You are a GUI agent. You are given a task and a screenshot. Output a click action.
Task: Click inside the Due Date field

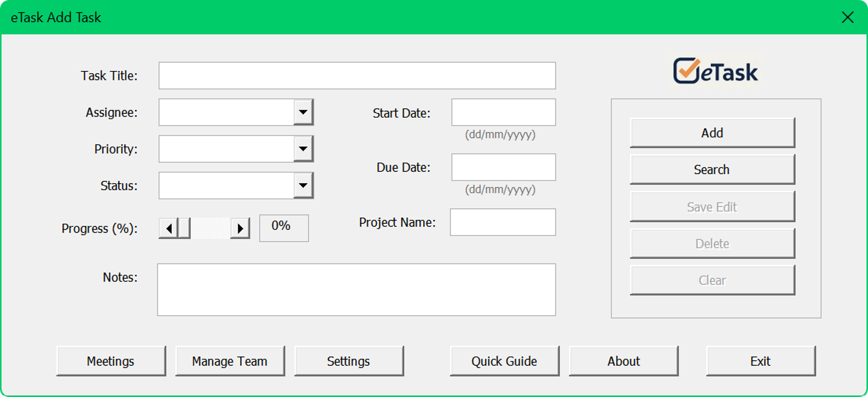[503, 167]
